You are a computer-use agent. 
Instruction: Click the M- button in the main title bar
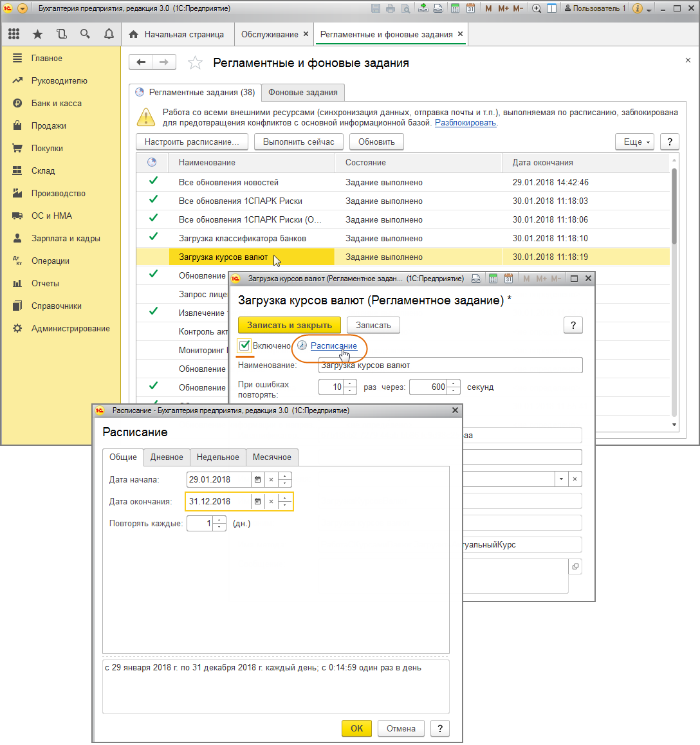click(518, 8)
